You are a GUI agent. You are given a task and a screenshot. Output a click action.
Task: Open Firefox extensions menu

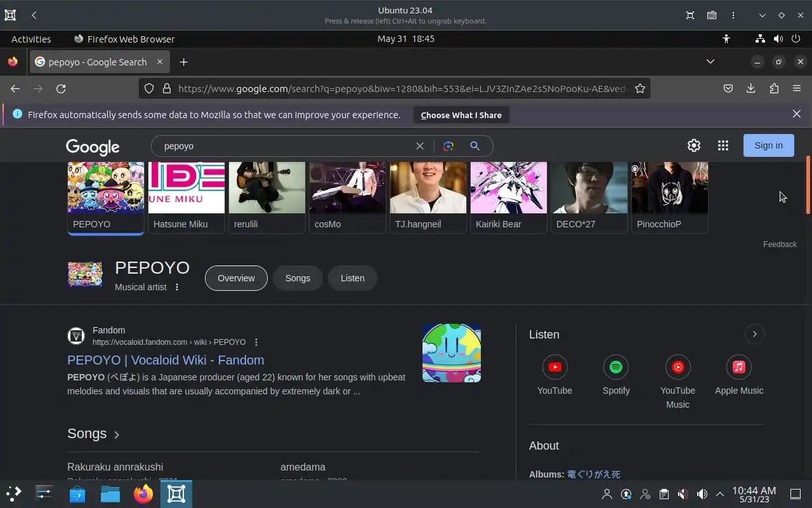pos(774,89)
